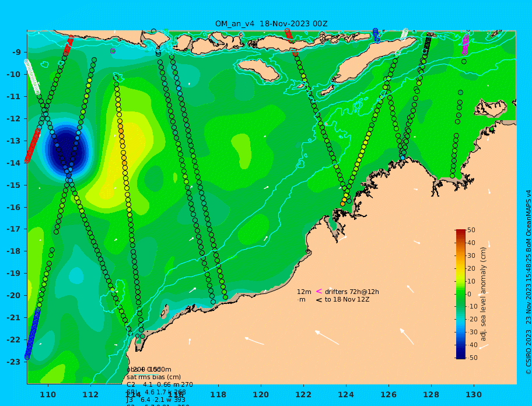Click the colorbar tick label -30
Viewport: 532px width, 406px height.
pos(473,332)
